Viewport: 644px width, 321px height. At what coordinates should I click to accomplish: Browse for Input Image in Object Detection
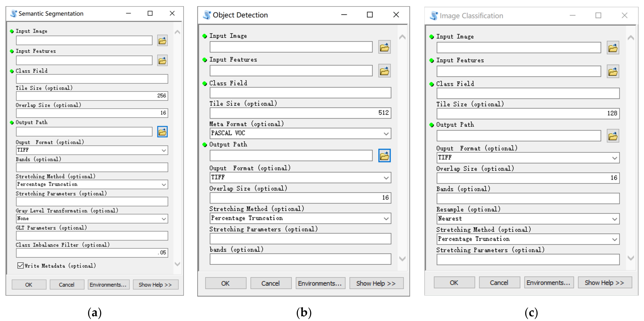(384, 47)
